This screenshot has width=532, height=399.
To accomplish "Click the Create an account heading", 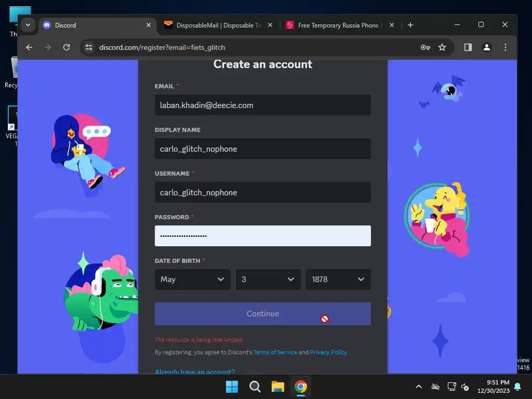I will pos(262,64).
